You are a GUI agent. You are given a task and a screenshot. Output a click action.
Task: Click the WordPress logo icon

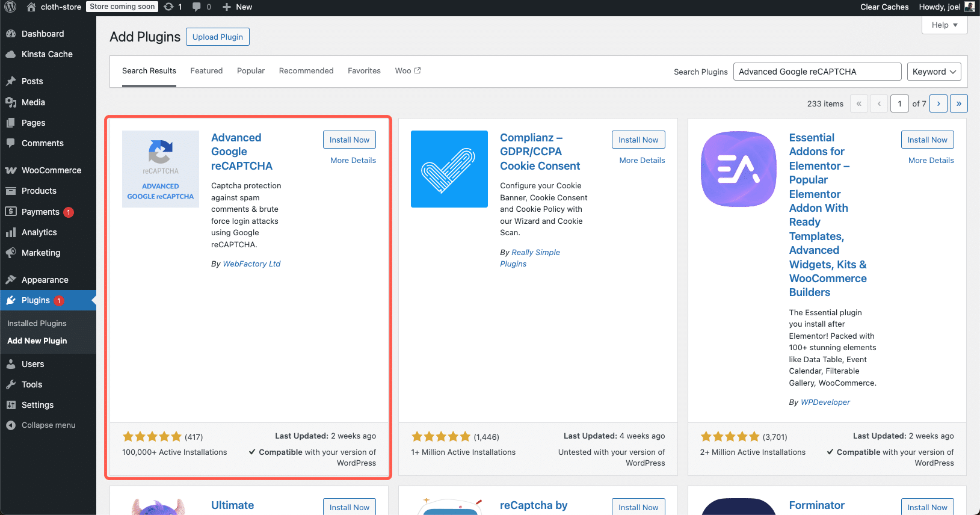coord(11,7)
